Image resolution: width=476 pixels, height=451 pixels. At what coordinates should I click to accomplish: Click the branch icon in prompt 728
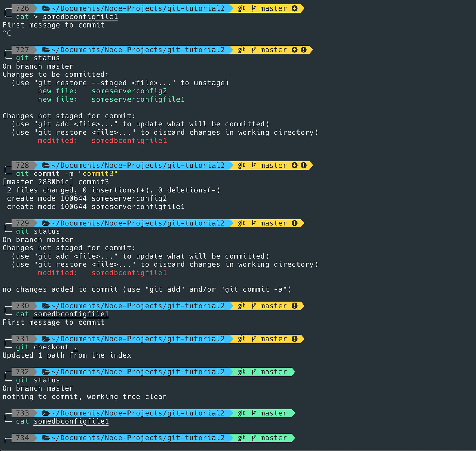(x=254, y=166)
